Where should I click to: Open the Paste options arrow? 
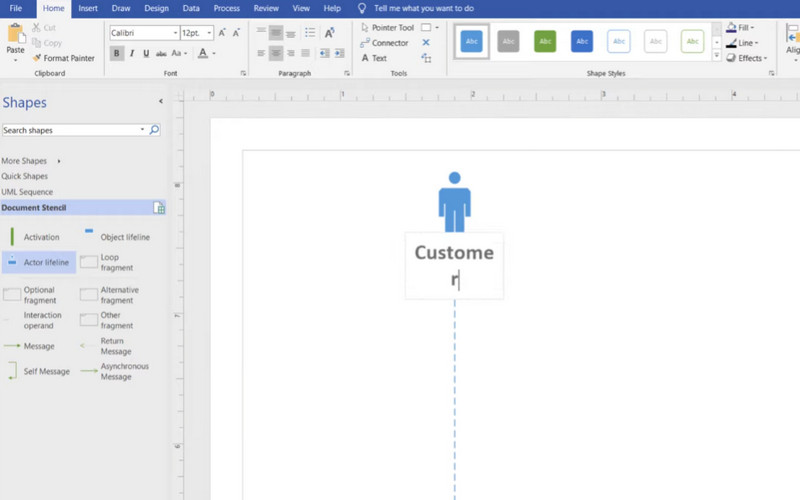[15, 60]
